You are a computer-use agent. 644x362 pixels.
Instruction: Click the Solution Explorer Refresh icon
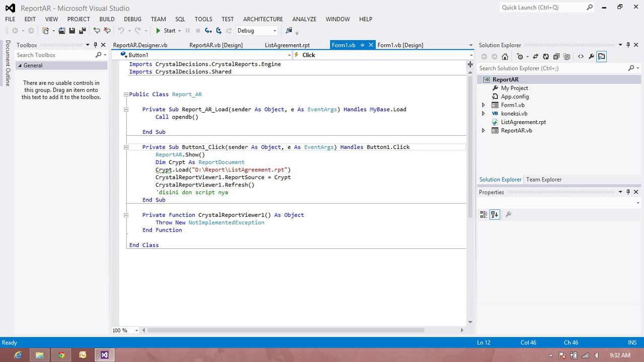coord(546,56)
